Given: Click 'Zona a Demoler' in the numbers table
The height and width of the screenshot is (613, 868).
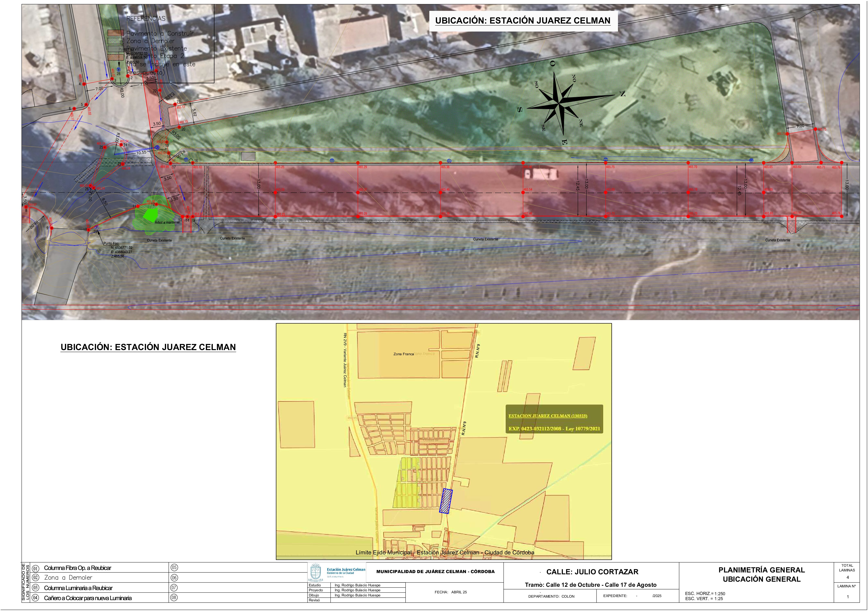Looking at the screenshot, I should click(68, 578).
